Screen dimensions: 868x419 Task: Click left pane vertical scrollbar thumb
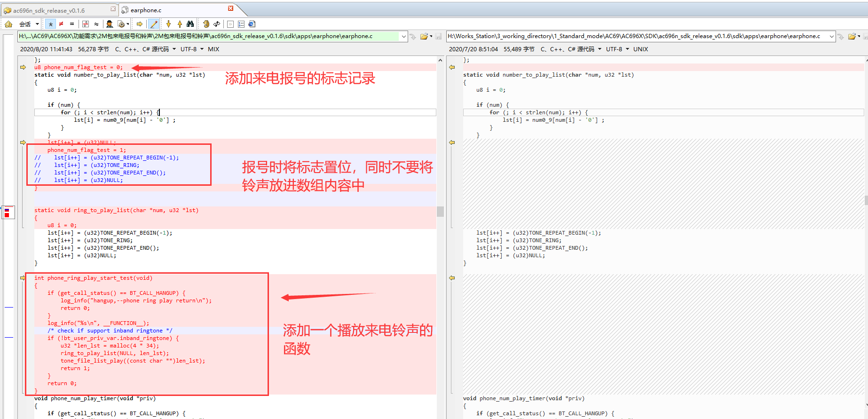pyautogui.click(x=440, y=211)
